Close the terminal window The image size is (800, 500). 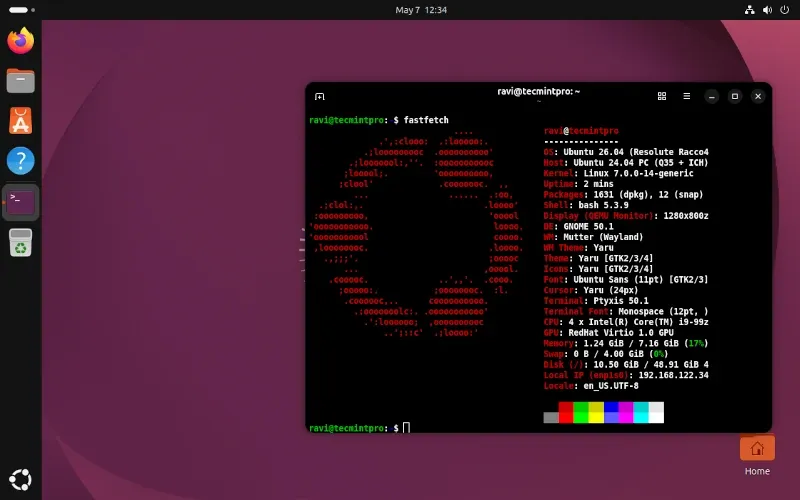point(758,96)
